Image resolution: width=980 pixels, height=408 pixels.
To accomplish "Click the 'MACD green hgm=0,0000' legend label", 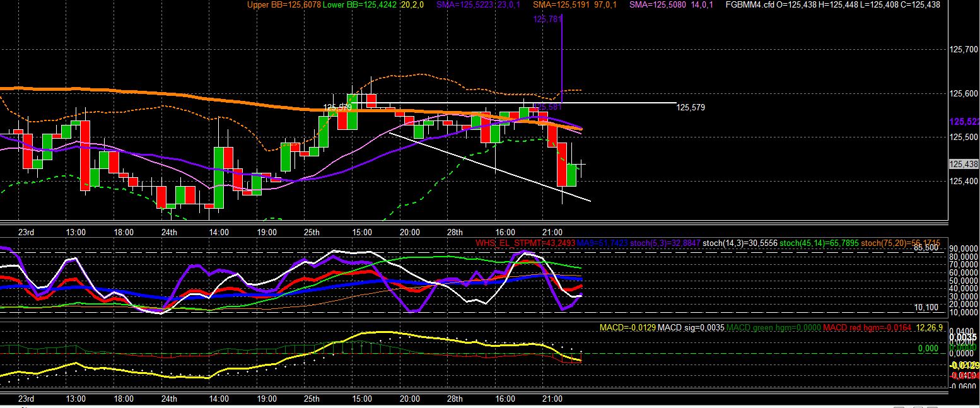I will [x=773, y=327].
